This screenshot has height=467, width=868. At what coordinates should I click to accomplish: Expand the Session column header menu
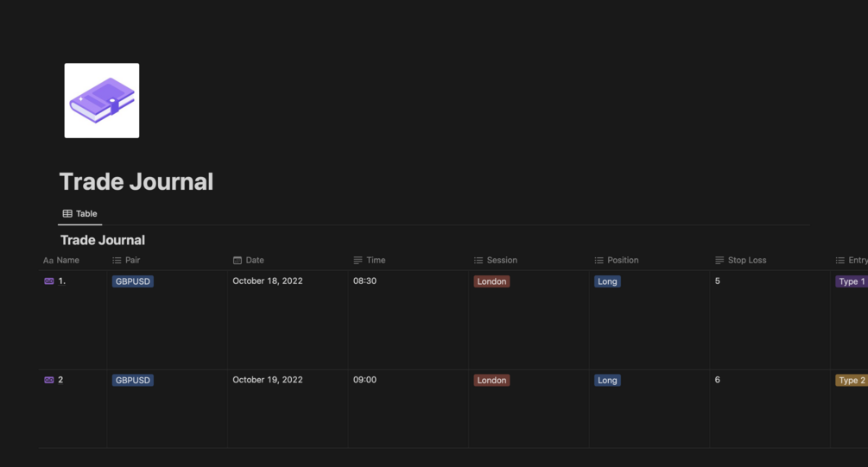click(501, 260)
